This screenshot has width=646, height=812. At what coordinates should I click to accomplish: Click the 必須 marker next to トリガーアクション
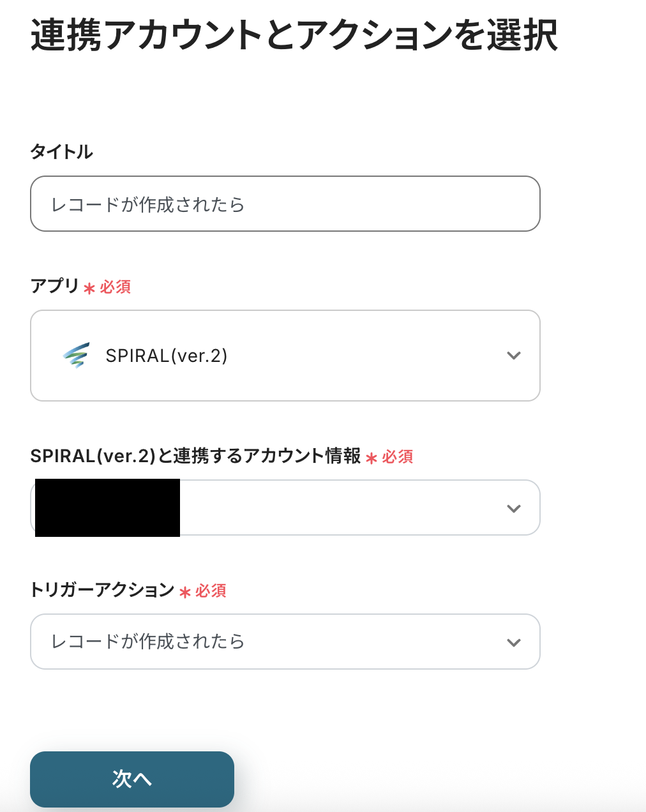(211, 591)
